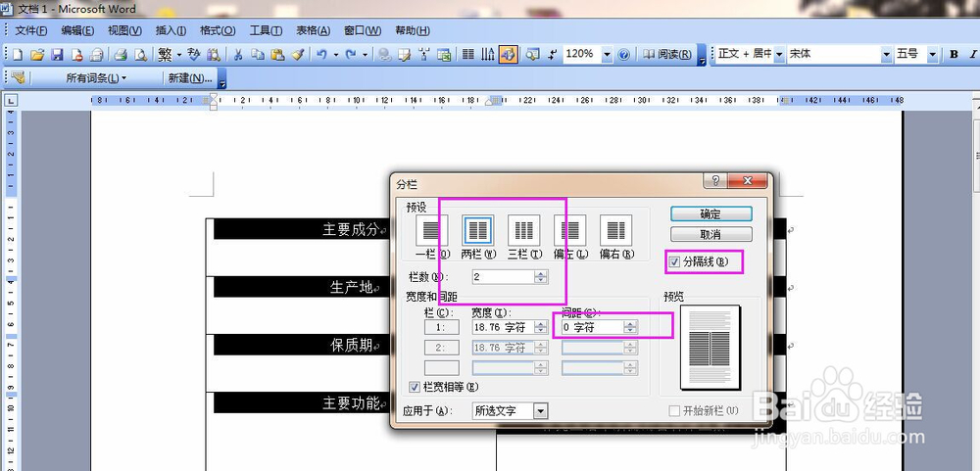
Task: Open the font size 五号 dropdown
Action: (x=933, y=55)
